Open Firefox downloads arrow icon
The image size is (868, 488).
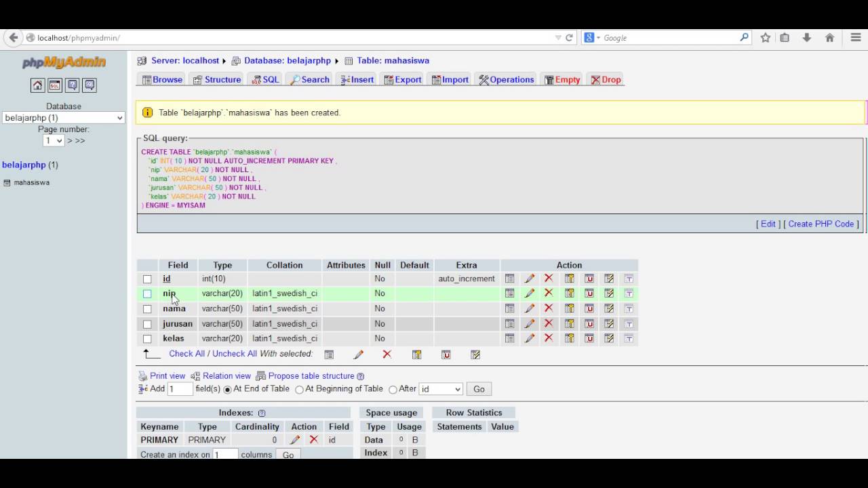(807, 38)
